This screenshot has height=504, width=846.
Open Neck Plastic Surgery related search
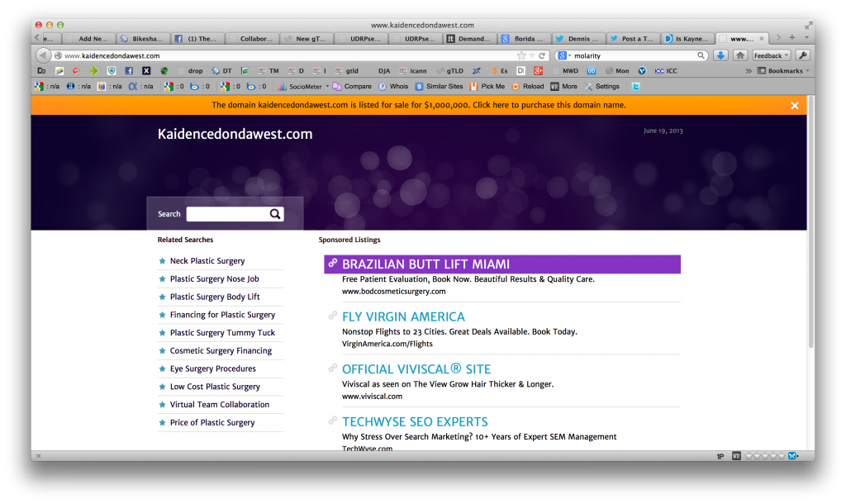(x=207, y=260)
